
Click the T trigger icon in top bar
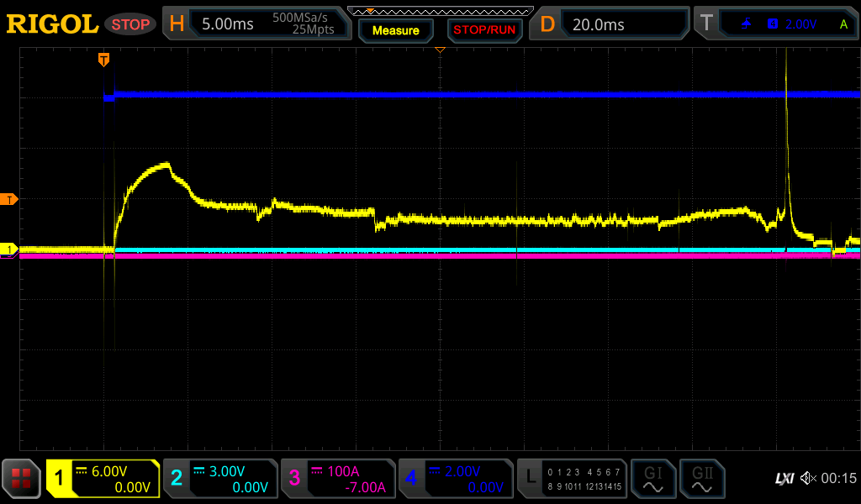707,24
